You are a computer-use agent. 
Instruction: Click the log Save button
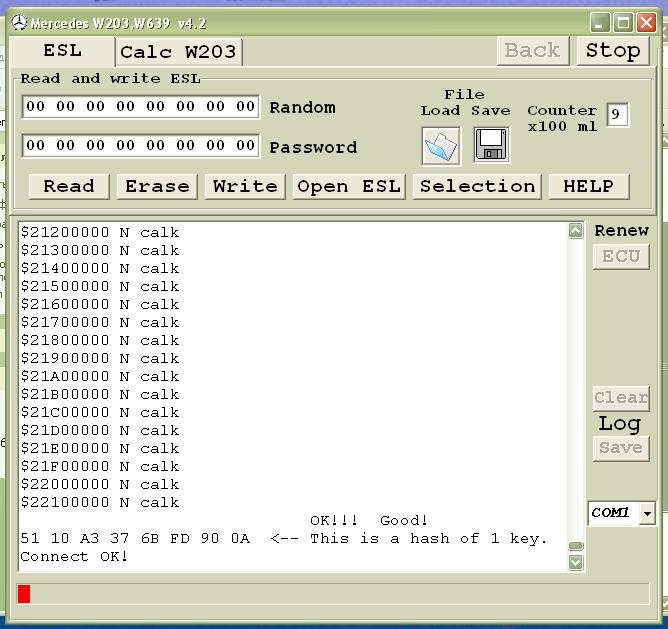621,448
